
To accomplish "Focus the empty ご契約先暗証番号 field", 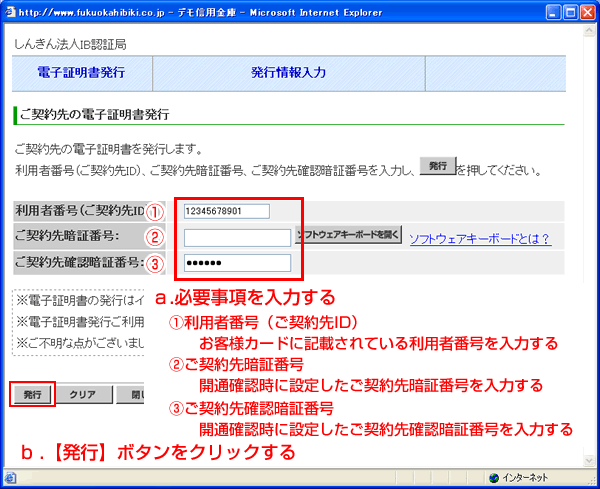I will 237,237.
